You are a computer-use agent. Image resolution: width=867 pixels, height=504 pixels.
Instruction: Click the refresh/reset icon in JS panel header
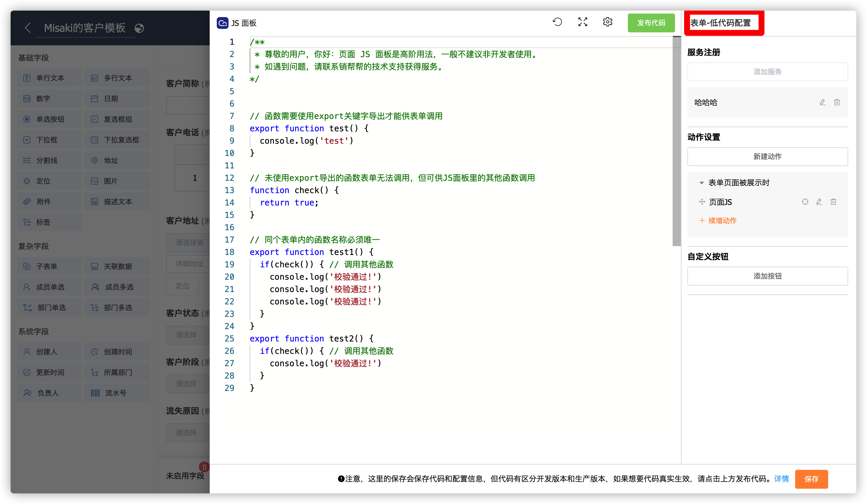coord(557,22)
